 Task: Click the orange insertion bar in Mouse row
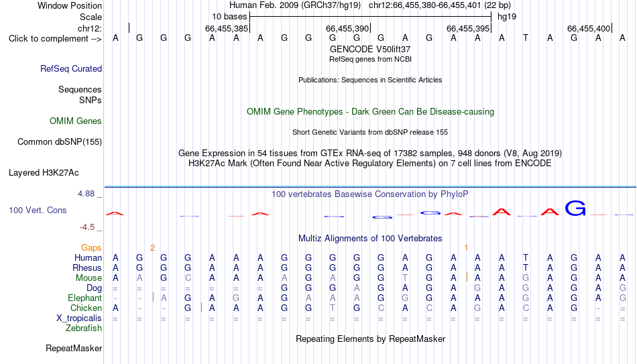click(x=467, y=277)
